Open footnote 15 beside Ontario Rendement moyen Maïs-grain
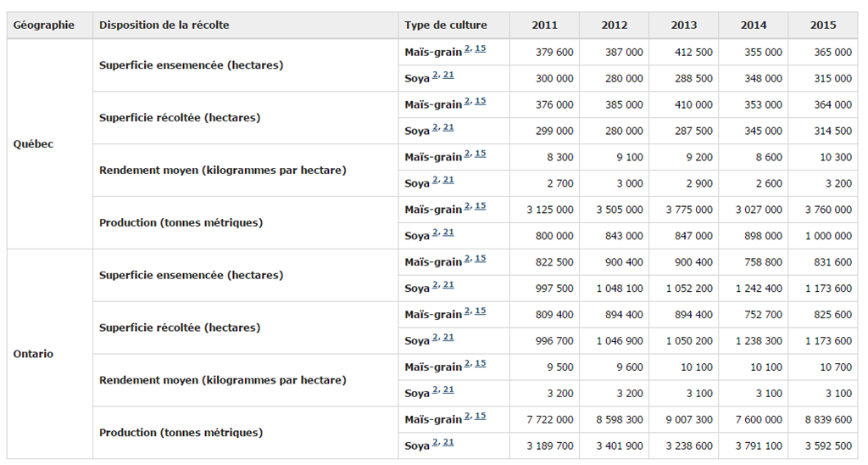The image size is (868, 465). tap(480, 365)
